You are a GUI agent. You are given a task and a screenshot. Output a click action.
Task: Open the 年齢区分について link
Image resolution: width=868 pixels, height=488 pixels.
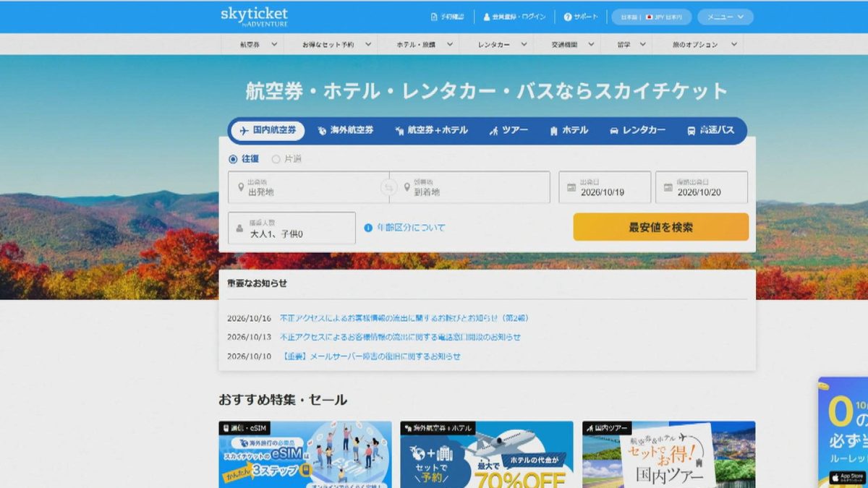pos(411,228)
